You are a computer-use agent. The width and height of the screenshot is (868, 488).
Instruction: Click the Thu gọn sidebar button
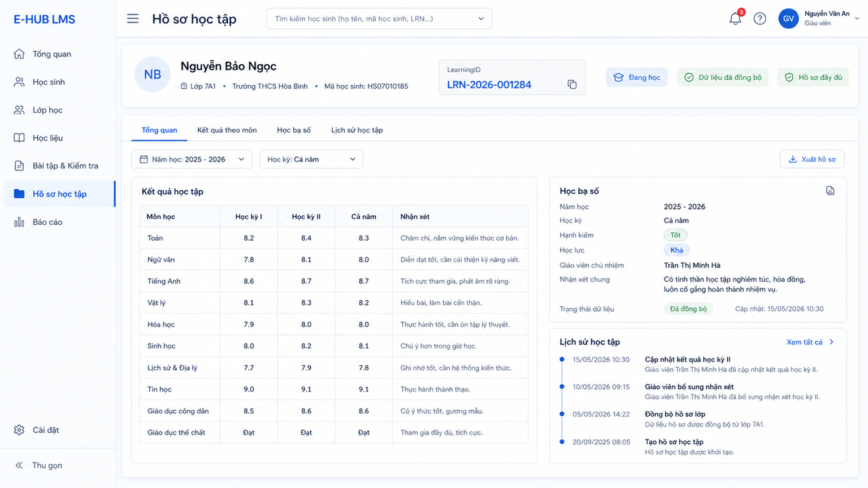pyautogui.click(x=38, y=465)
